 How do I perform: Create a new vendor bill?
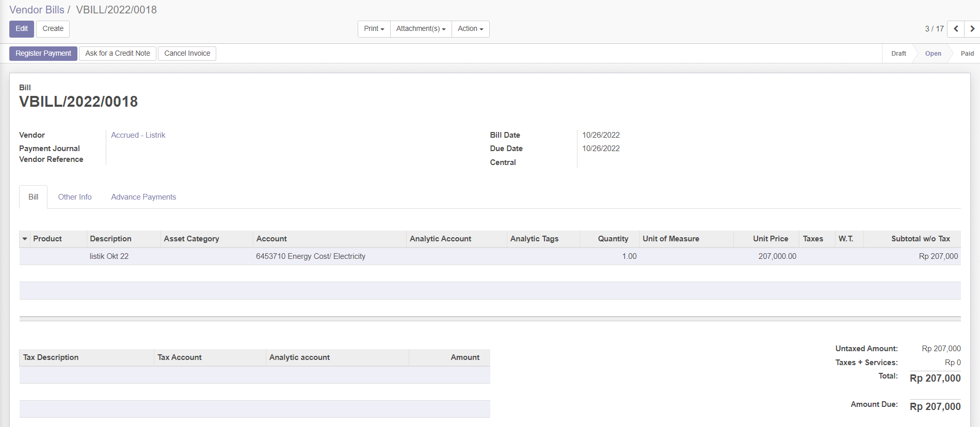coord(53,29)
